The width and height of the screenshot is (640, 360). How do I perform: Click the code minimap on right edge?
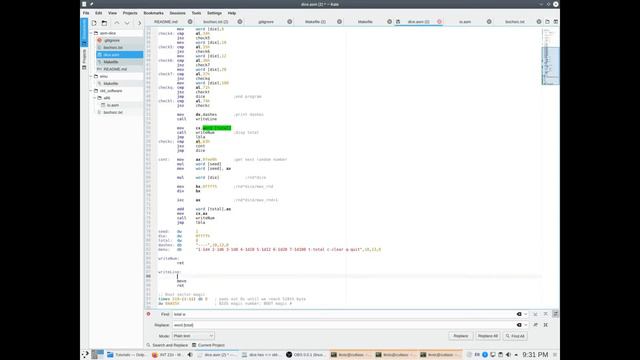coord(550,57)
